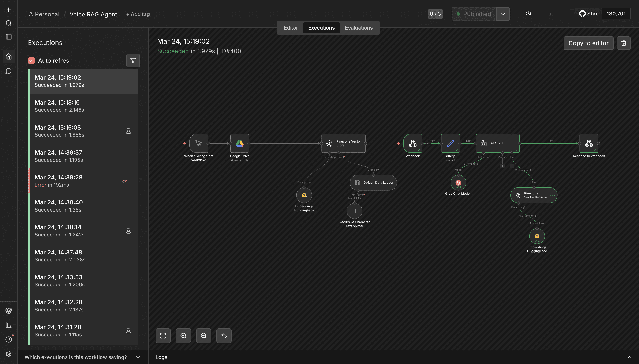Viewport: 639px width, 364px height.
Task: Click the Copy to editor button
Action: point(588,43)
